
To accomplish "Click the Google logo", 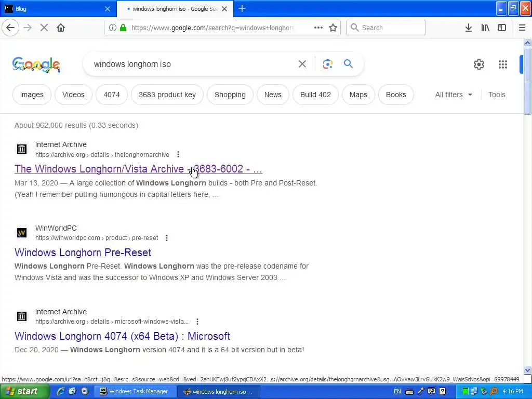I will [36, 64].
